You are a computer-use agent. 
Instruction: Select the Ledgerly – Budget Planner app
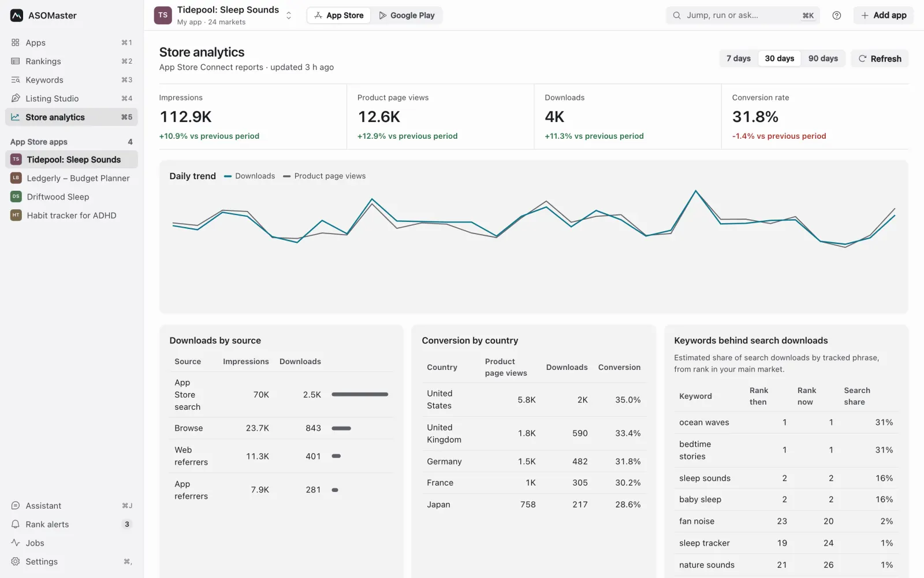pyautogui.click(x=72, y=178)
